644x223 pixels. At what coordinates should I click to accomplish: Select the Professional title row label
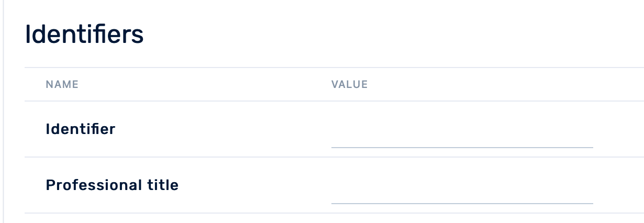click(x=112, y=185)
